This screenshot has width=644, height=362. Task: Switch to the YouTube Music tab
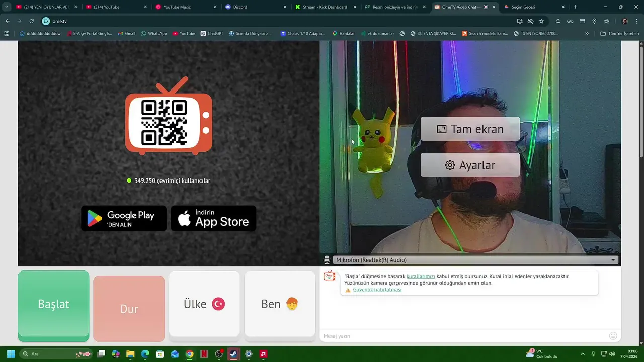185,7
